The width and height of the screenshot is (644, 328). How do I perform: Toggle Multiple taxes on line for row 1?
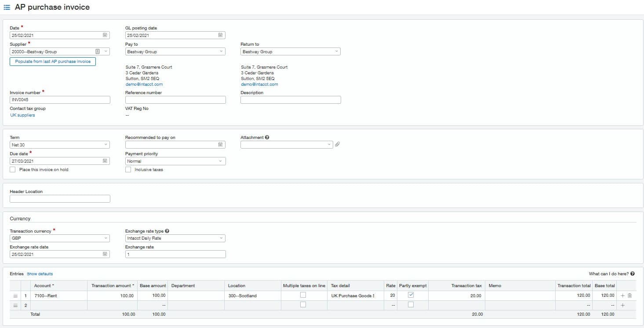(x=303, y=295)
